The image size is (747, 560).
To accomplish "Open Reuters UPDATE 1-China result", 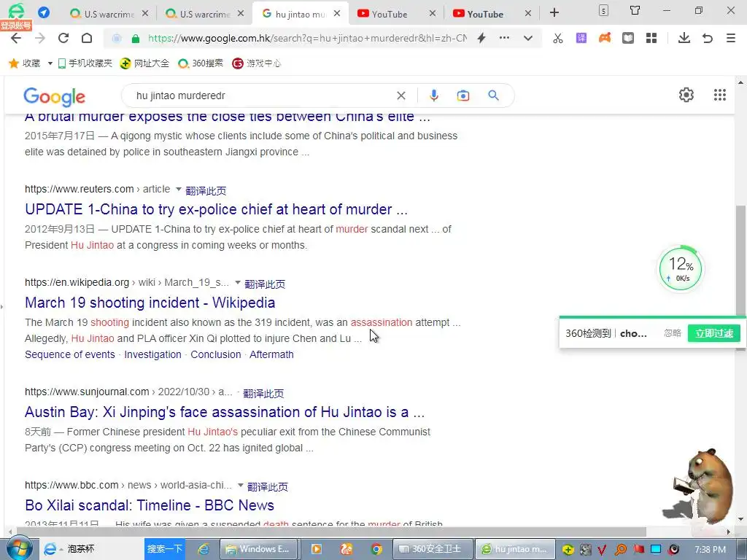I will [x=216, y=209].
